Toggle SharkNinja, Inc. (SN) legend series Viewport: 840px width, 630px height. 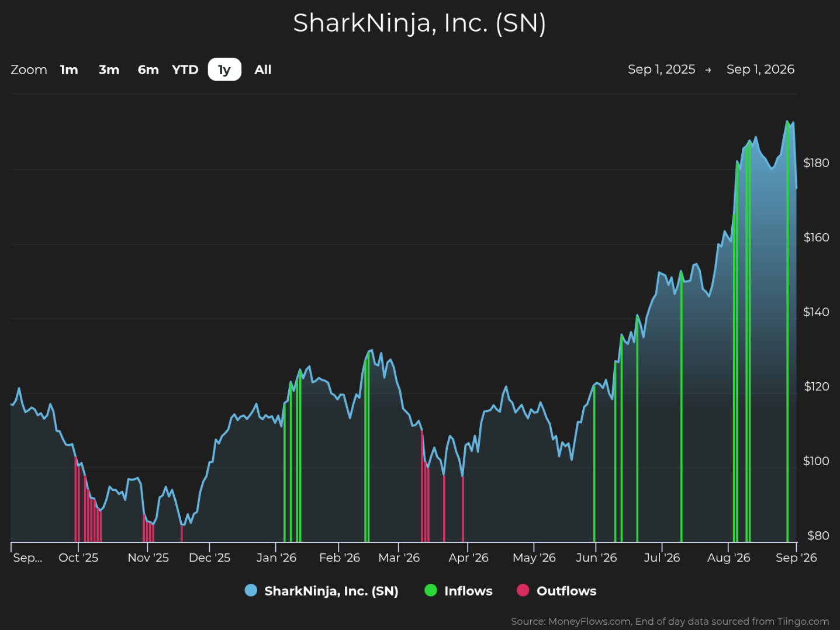coord(322,591)
